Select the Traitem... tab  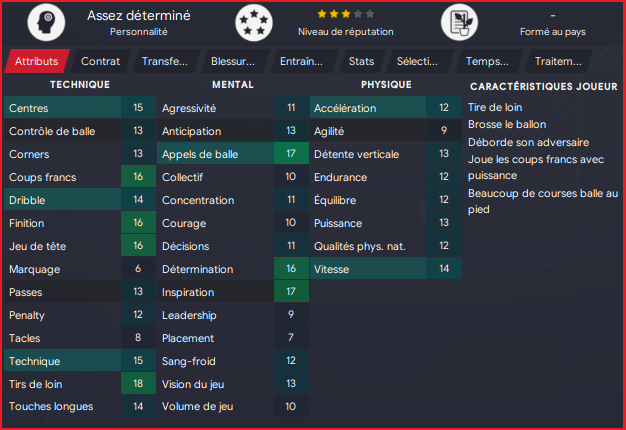[557, 61]
